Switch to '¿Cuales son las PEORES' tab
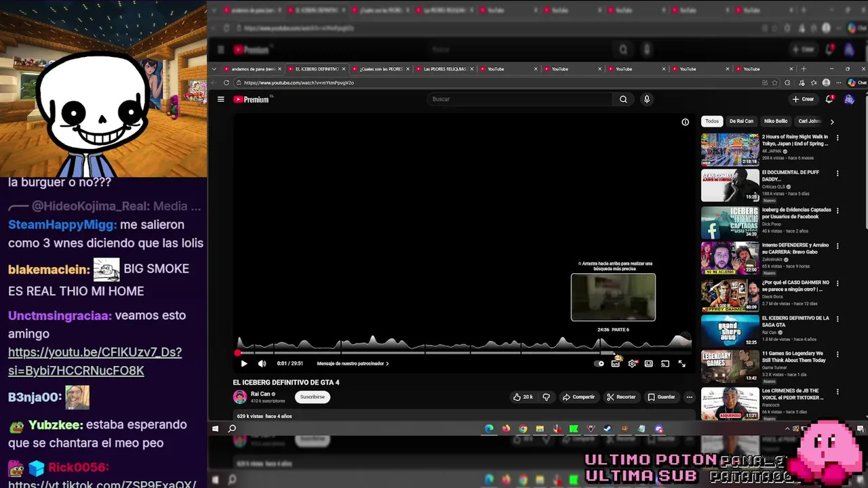This screenshot has height=488, width=868. point(380,69)
